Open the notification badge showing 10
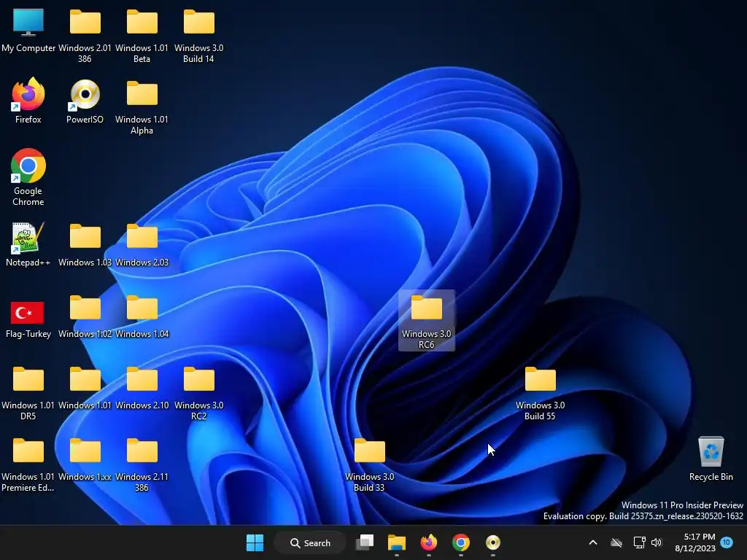The image size is (747, 560). (x=727, y=542)
